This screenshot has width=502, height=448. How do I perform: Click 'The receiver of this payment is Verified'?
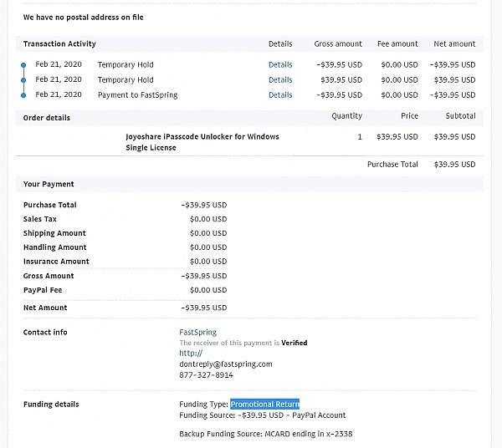tap(243, 343)
